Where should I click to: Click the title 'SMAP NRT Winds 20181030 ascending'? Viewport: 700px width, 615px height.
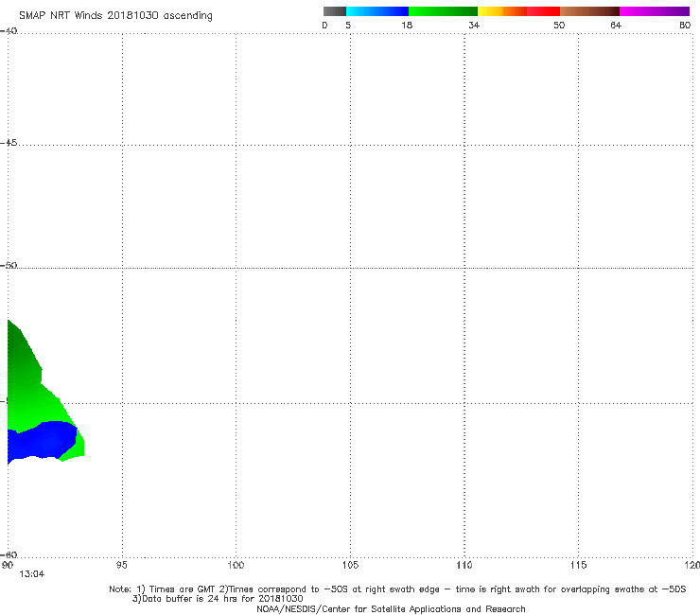115,15
